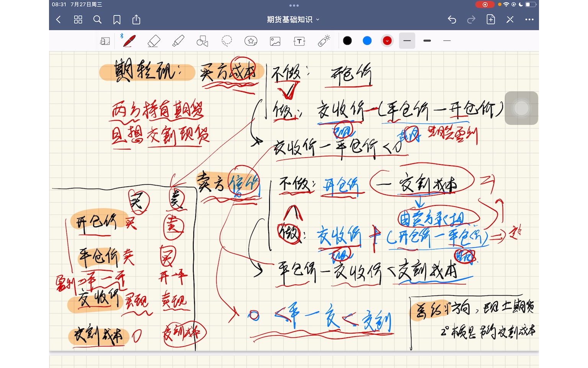Tap the floating assistive touch button
Image resolution: width=588 pixels, height=368 pixels.
[521, 108]
